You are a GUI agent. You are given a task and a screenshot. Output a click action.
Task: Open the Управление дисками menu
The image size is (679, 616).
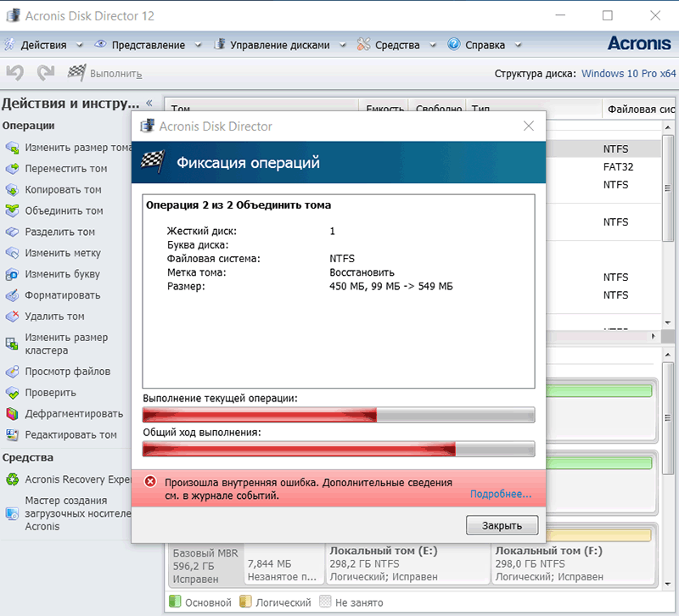280,45
